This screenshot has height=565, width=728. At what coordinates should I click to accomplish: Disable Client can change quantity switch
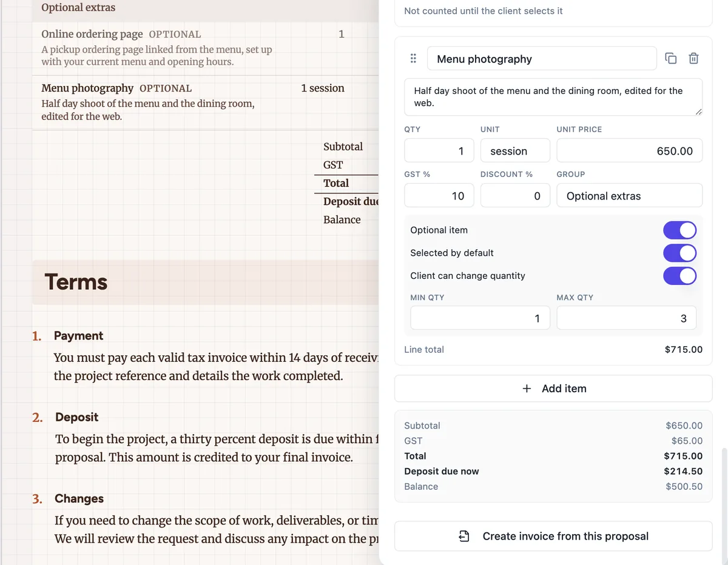(679, 276)
